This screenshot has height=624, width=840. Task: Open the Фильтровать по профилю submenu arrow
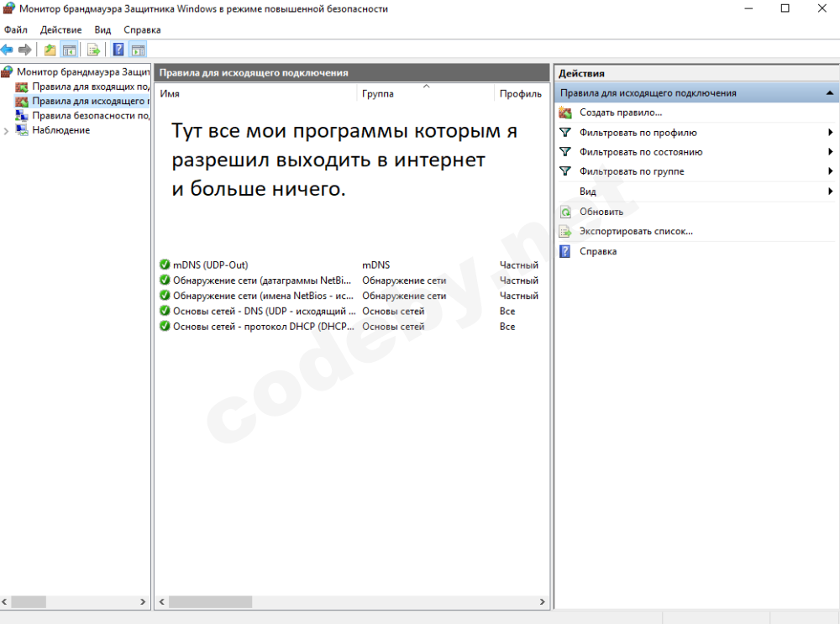[831, 132]
